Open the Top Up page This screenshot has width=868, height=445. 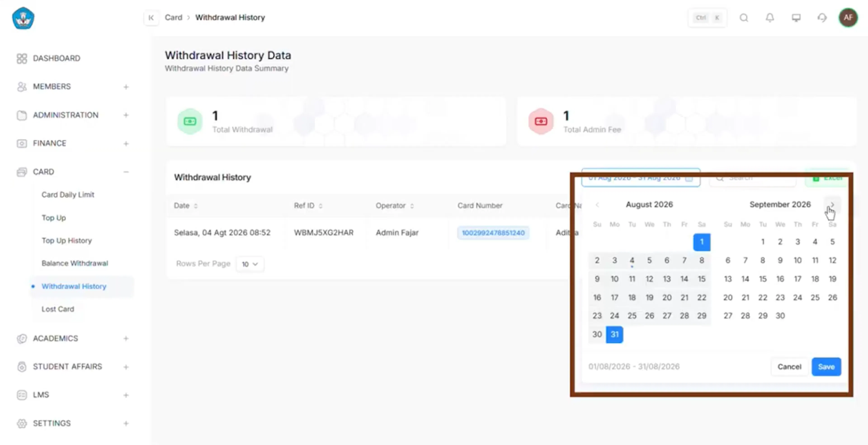click(54, 218)
